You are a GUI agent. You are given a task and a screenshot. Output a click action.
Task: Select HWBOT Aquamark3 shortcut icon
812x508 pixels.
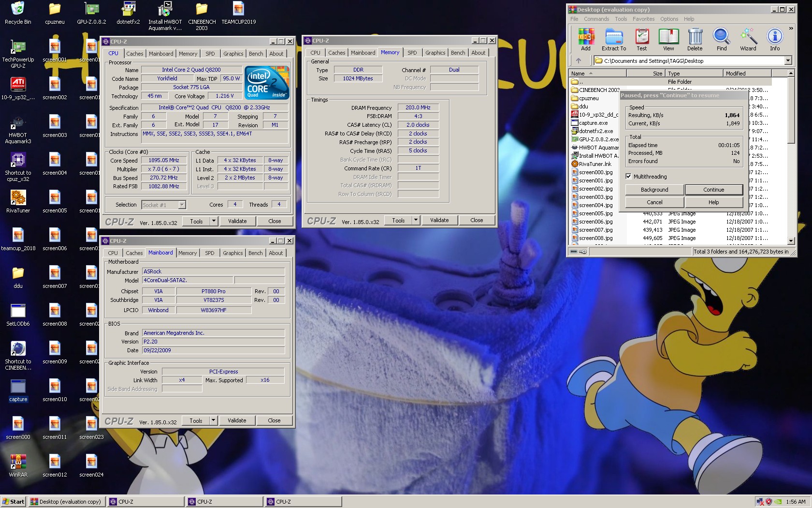pyautogui.click(x=18, y=129)
